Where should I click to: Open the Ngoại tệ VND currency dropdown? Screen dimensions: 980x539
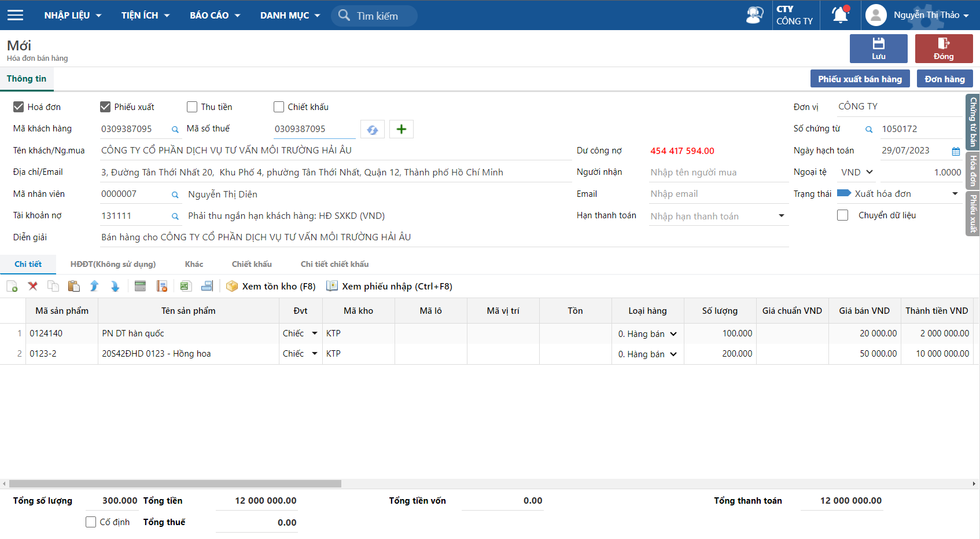click(857, 172)
